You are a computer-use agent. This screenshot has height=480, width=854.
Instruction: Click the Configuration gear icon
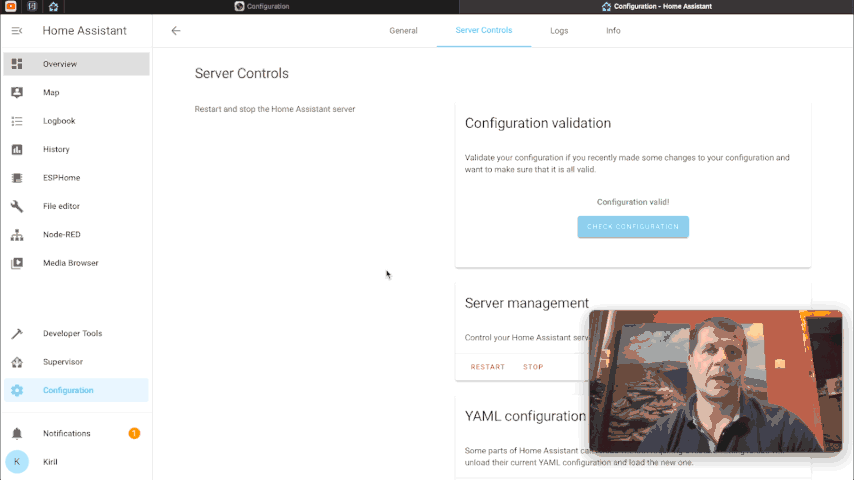click(17, 390)
